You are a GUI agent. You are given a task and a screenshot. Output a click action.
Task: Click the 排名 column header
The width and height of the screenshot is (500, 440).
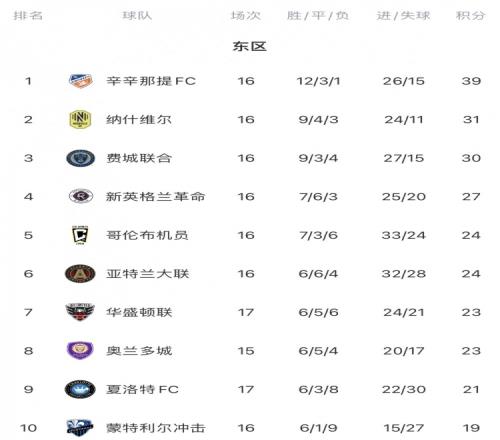[x=28, y=15]
